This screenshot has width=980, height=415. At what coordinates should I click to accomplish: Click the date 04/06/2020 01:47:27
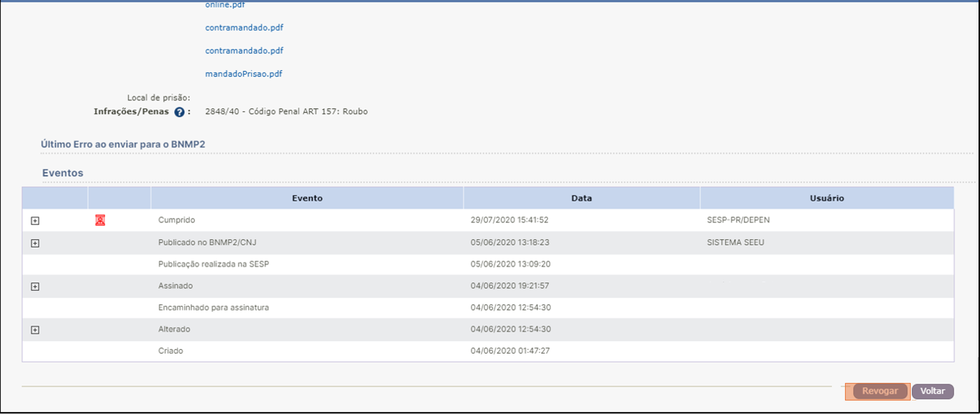click(510, 350)
